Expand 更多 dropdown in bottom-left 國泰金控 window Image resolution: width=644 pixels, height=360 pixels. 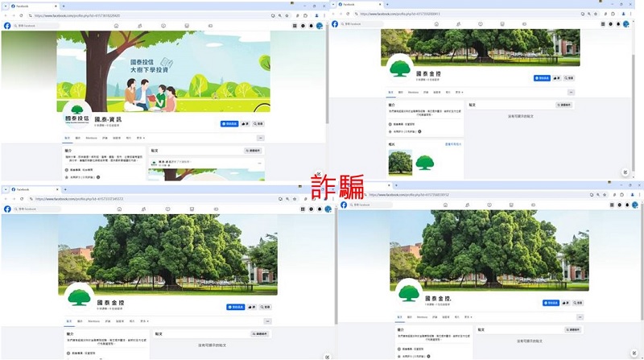tap(144, 321)
